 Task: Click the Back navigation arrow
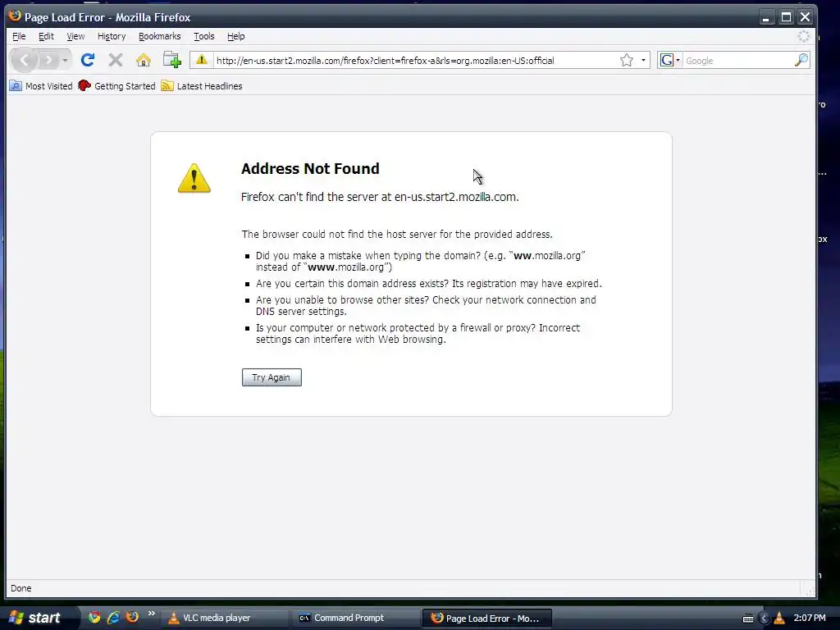[24, 60]
